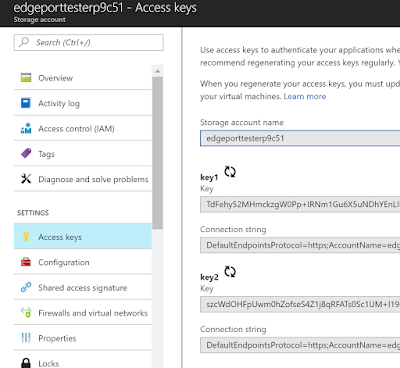Open the Configuration settings page
The image size is (400, 368).
click(x=83, y=262)
